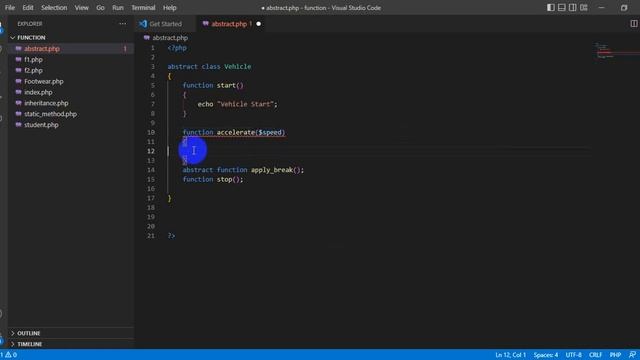Toggle primary side bar layout icon
This screenshot has width=640, height=360.
pos(551,7)
